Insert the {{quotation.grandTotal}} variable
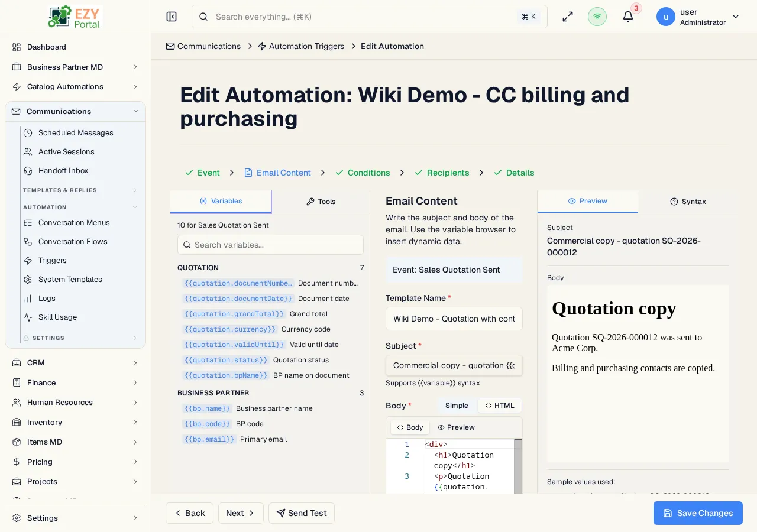The image size is (757, 532). click(x=234, y=314)
